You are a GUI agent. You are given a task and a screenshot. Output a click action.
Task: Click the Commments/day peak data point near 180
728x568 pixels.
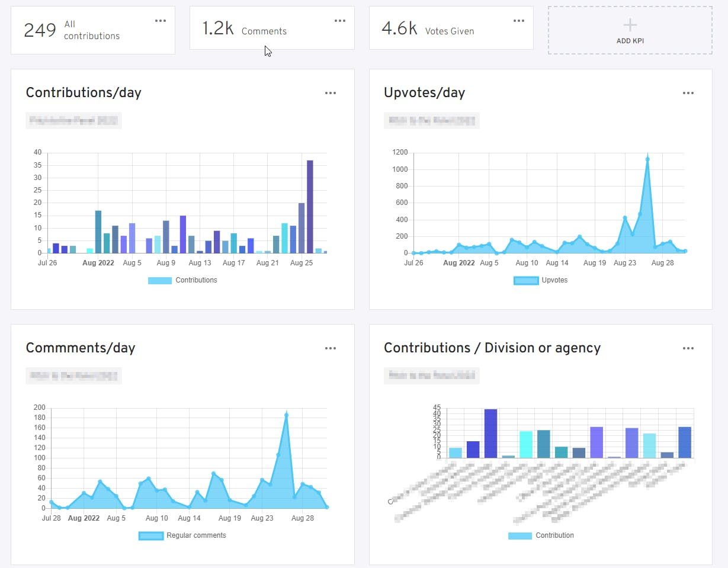[x=286, y=415]
